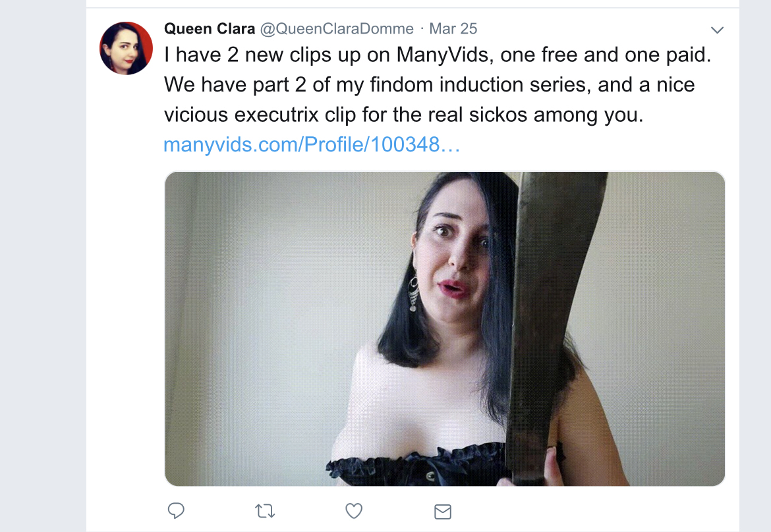Open the Mar 25 timestamp permalink
The width and height of the screenshot is (771, 532).
pyautogui.click(x=453, y=28)
